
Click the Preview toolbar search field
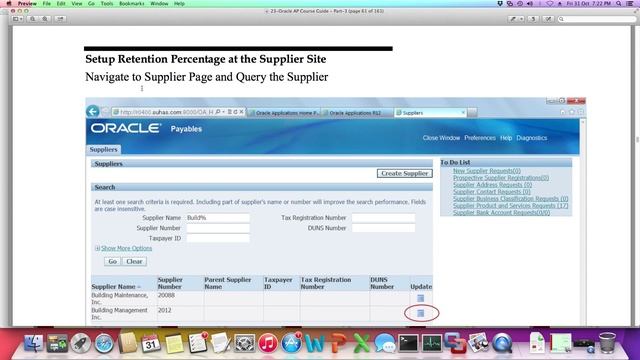click(597, 19)
